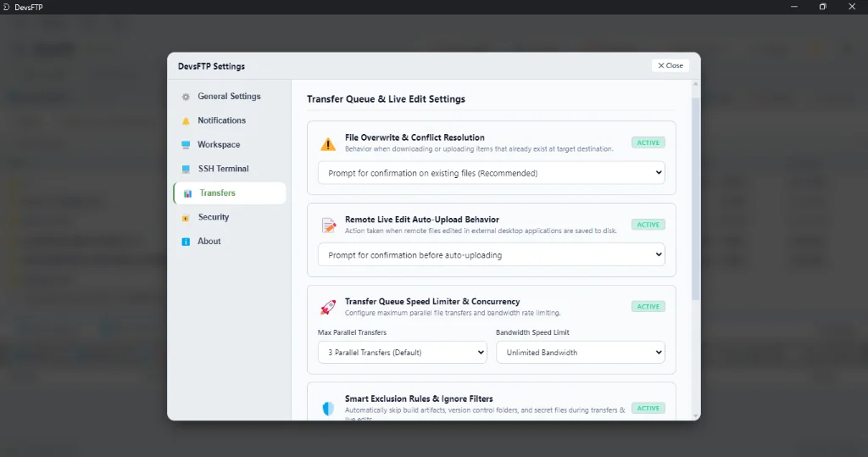The image size is (868, 457).
Task: Expand the Bandwidth Speed Limit dropdown
Action: [580, 353]
